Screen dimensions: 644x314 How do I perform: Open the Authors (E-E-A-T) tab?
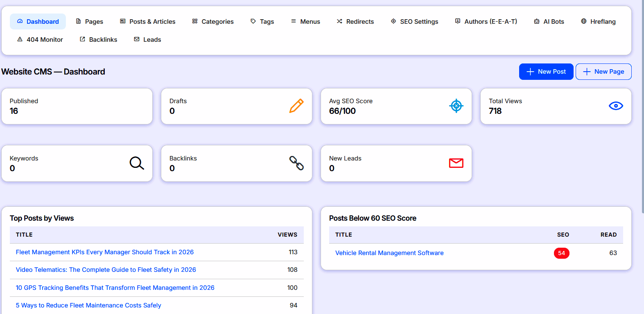click(486, 21)
